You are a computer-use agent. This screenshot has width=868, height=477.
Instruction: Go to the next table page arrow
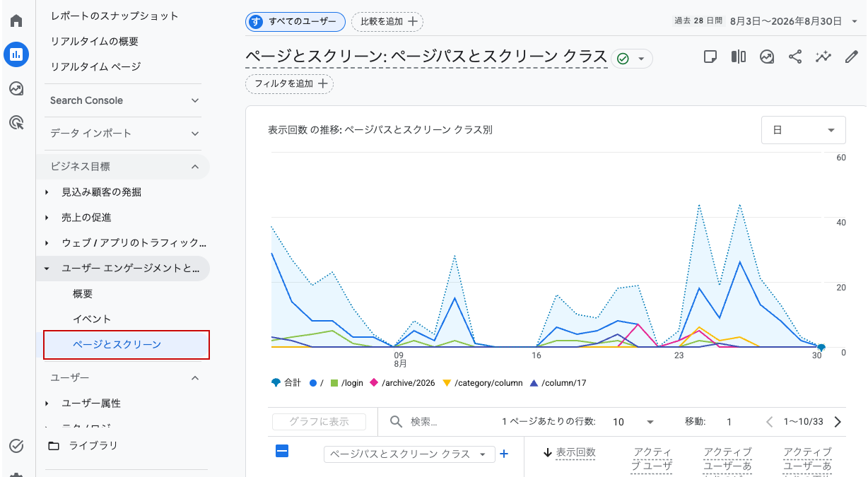[x=838, y=422]
